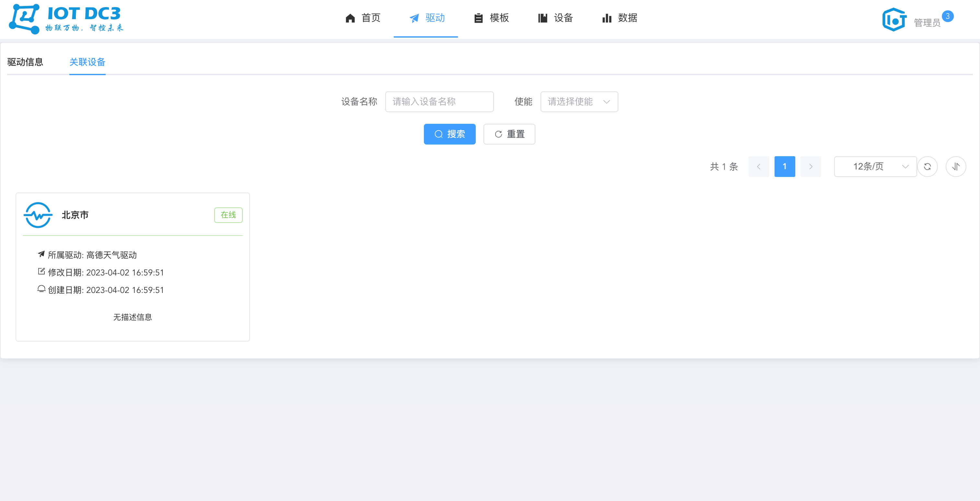Toggle the 在线 status badge on the device card
The height and width of the screenshot is (501, 980).
coord(228,215)
